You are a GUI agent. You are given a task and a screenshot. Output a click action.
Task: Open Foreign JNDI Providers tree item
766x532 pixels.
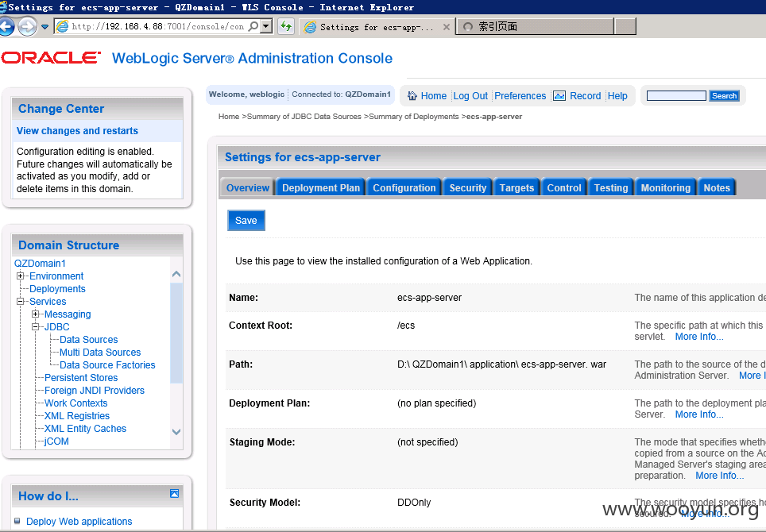click(x=95, y=391)
